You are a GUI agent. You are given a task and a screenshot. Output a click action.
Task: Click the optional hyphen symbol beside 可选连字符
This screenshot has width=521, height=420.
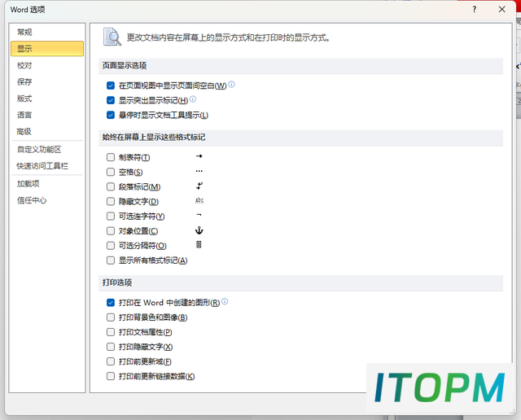(x=199, y=215)
